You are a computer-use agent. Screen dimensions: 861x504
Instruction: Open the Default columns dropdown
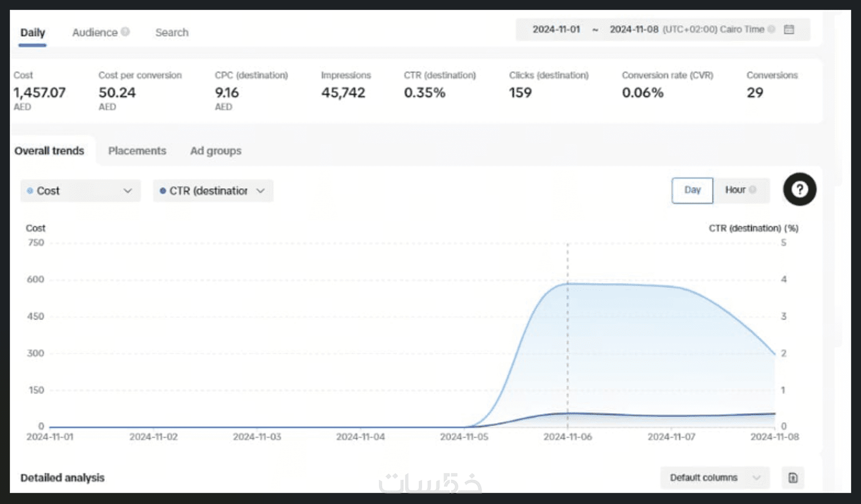point(715,477)
